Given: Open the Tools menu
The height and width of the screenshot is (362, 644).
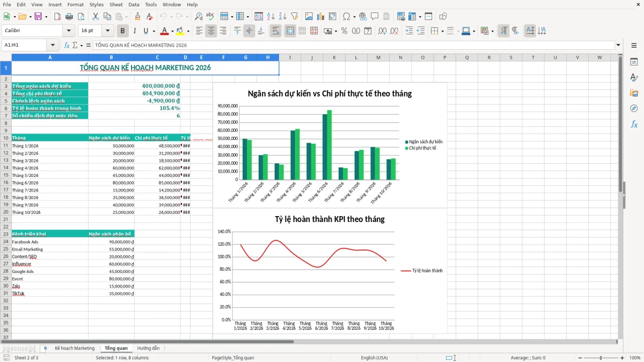Looking at the screenshot, I should point(151,4).
